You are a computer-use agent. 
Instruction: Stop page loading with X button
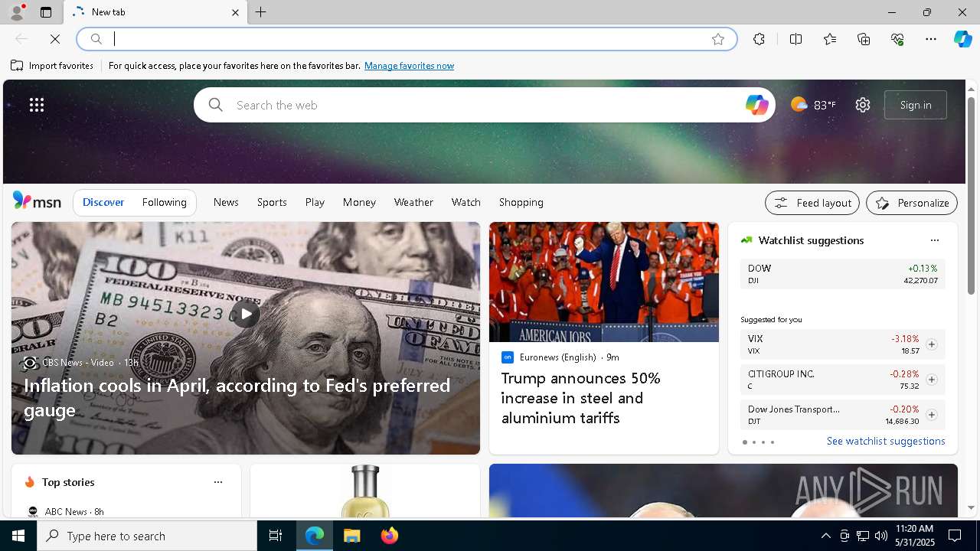[x=55, y=39]
